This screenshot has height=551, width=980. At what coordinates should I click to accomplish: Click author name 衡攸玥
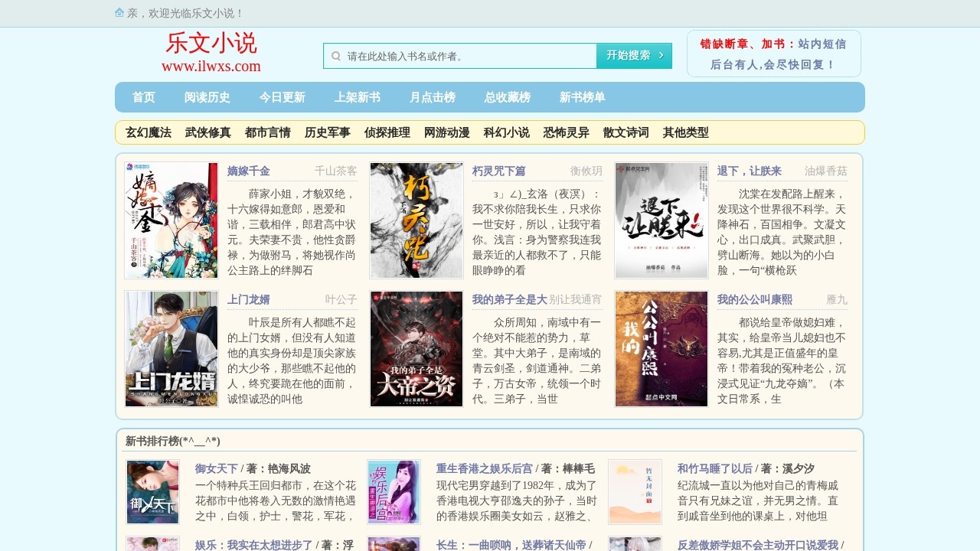[x=586, y=171]
